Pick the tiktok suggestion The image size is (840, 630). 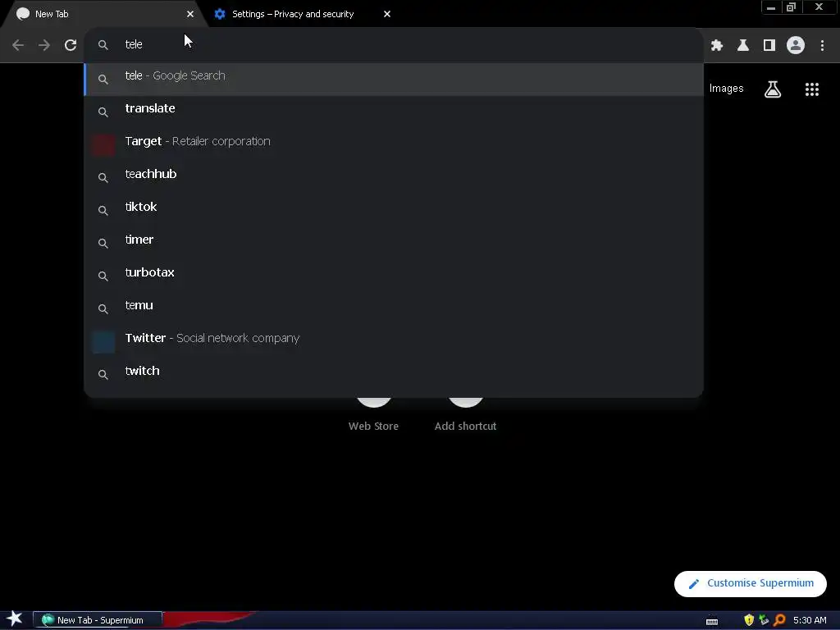(x=394, y=210)
